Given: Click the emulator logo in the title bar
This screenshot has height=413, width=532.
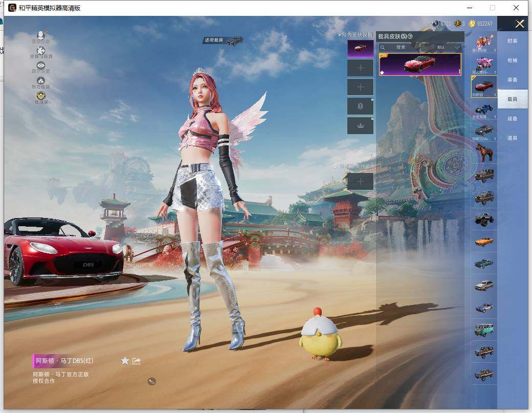Looking at the screenshot, I should [x=12, y=8].
